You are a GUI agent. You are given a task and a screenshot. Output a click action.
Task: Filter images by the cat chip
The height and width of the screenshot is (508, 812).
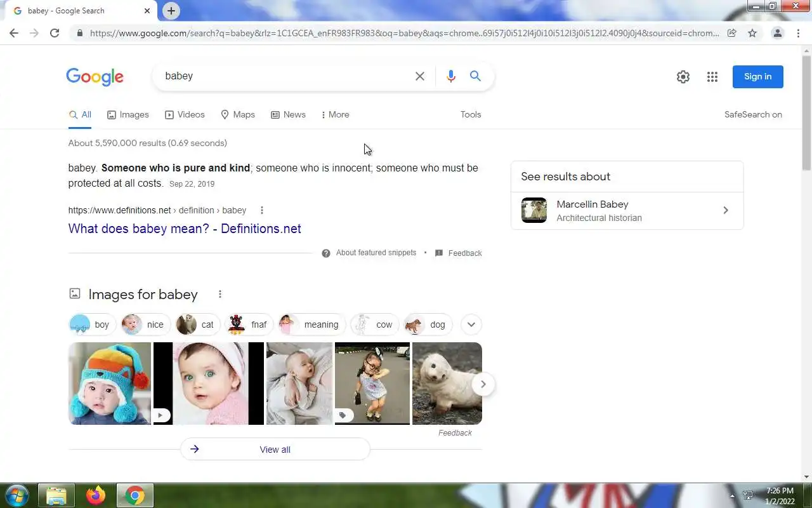(x=197, y=324)
